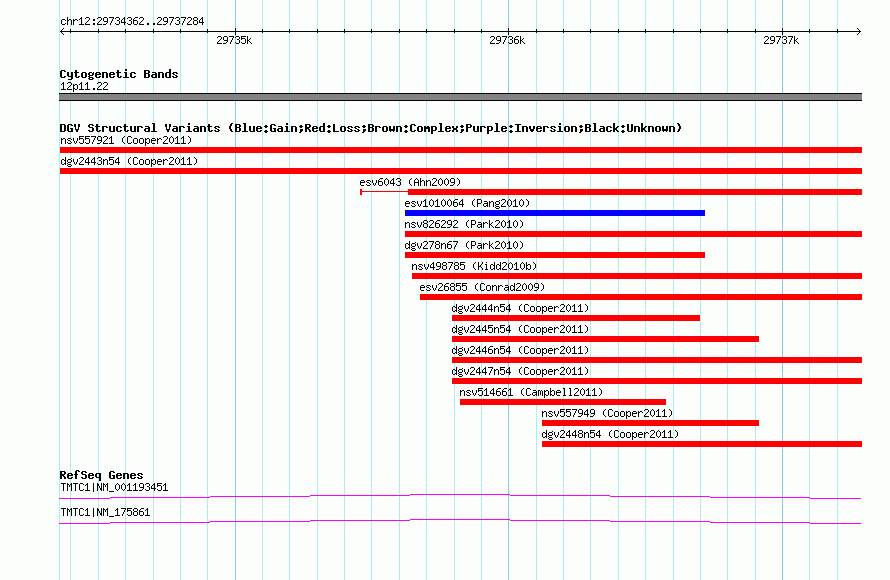Click dgv2446n54 (Cooper2011) label
Image resolution: width=890 pixels, height=580 pixels.
[520, 350]
